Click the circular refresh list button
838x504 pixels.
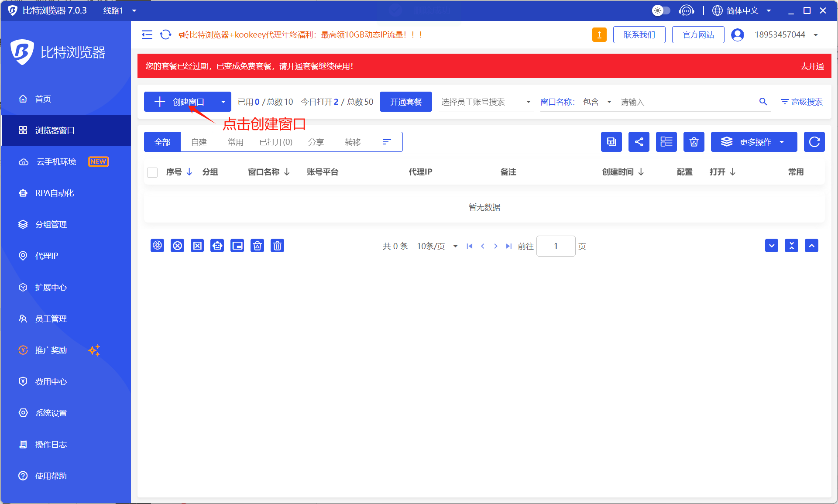[814, 142]
